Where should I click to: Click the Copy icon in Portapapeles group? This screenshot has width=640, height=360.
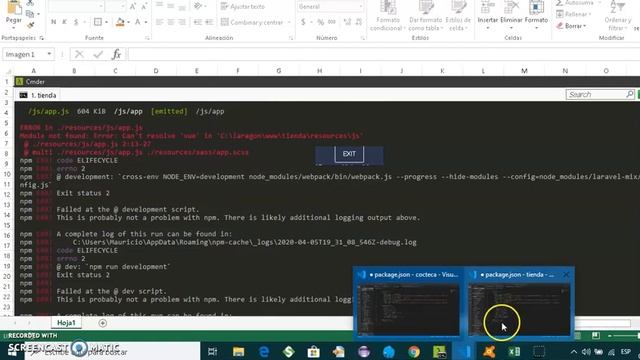30,14
